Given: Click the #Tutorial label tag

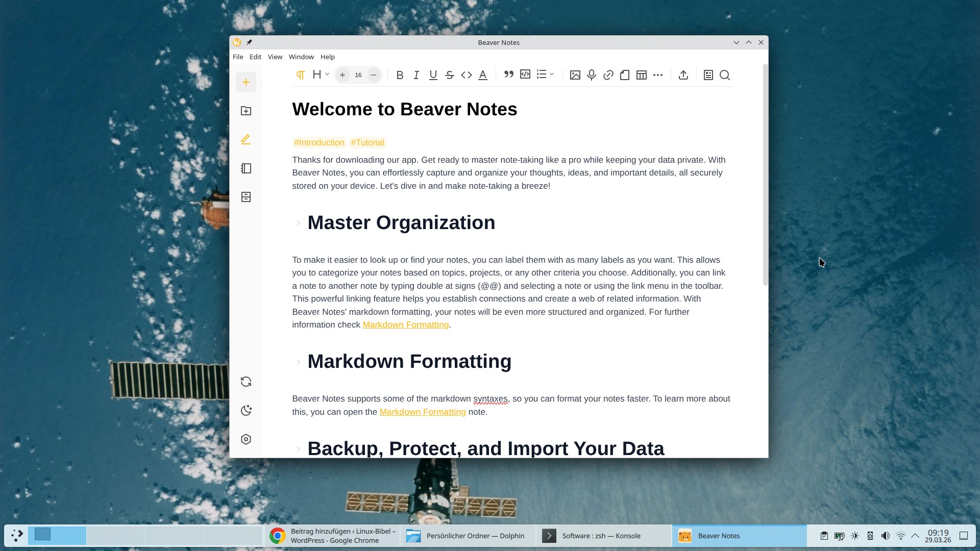Looking at the screenshot, I should pyautogui.click(x=367, y=142).
